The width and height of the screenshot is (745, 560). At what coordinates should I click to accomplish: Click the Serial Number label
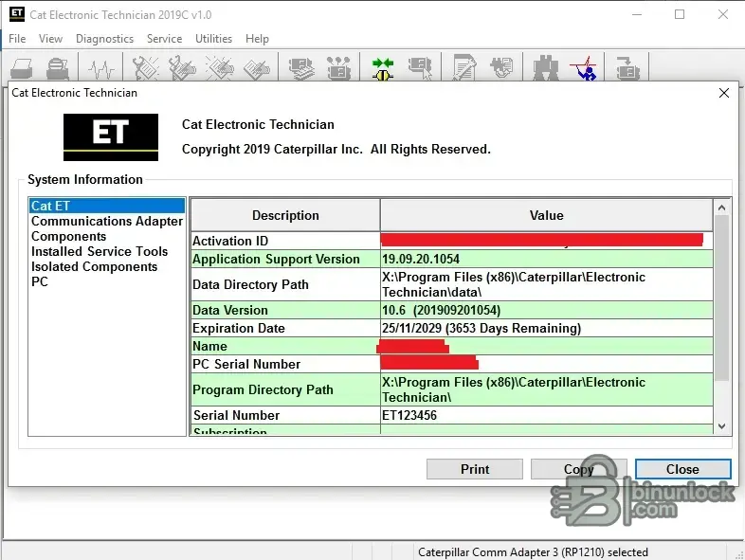click(x=236, y=415)
